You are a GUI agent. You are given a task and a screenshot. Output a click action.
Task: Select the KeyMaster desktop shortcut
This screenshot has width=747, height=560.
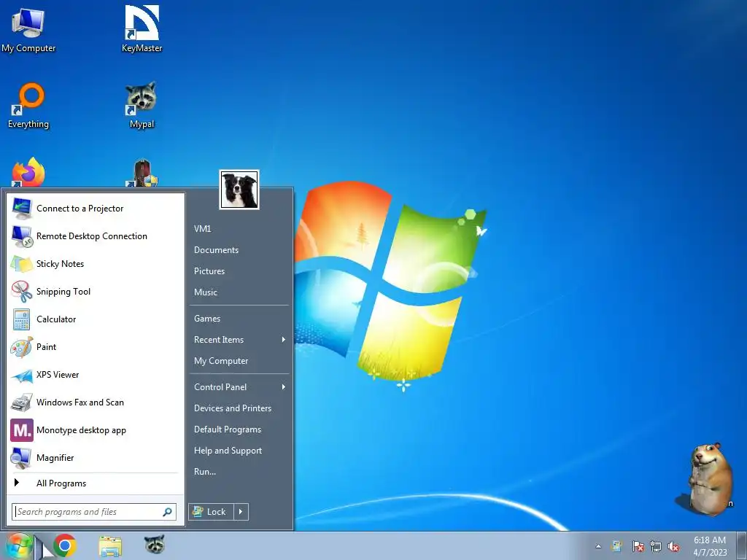pos(142,29)
